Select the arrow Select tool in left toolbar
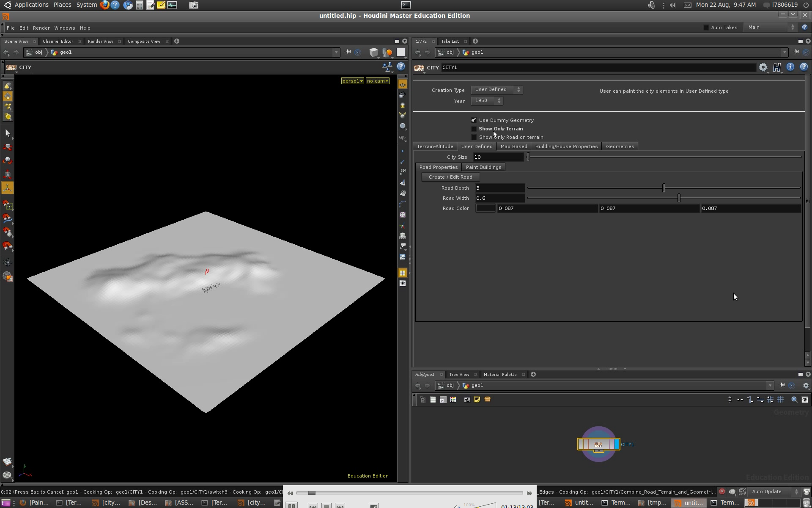The image size is (812, 508). [8, 133]
